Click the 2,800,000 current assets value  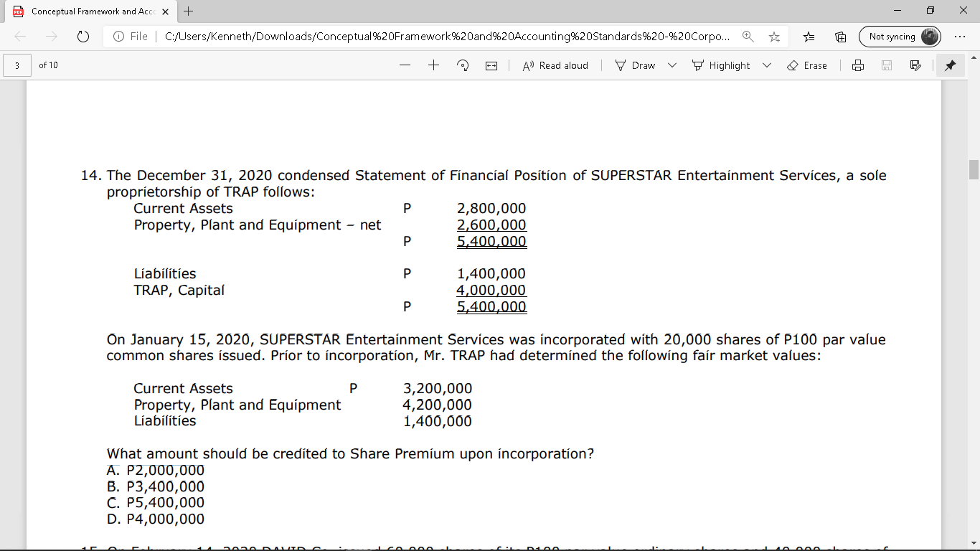point(491,209)
